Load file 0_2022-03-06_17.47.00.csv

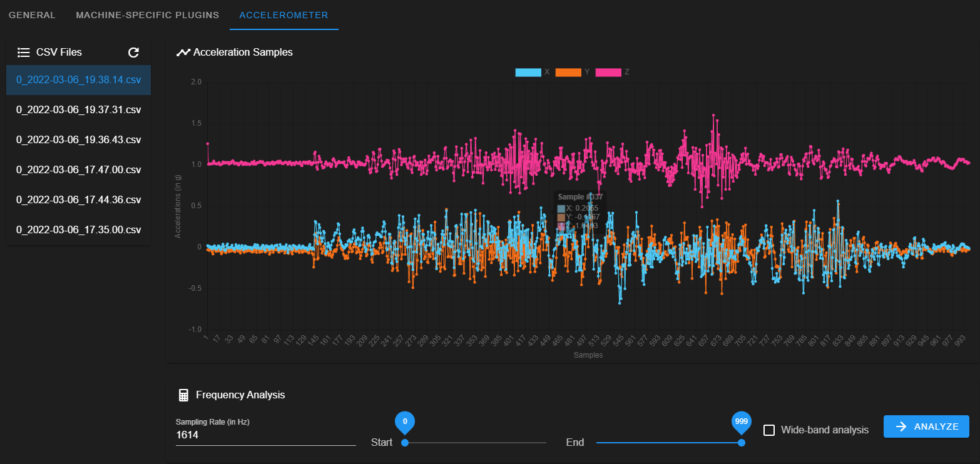[x=78, y=170]
